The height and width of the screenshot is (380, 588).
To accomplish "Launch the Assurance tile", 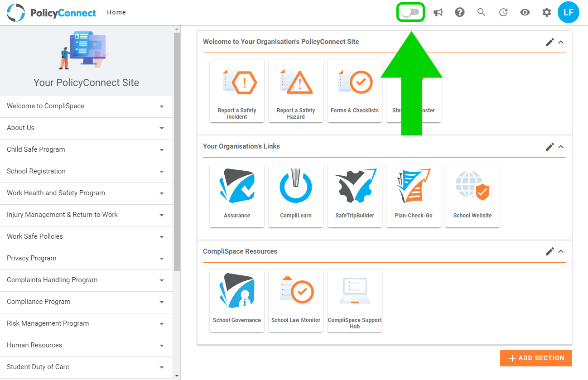I will [x=237, y=196].
